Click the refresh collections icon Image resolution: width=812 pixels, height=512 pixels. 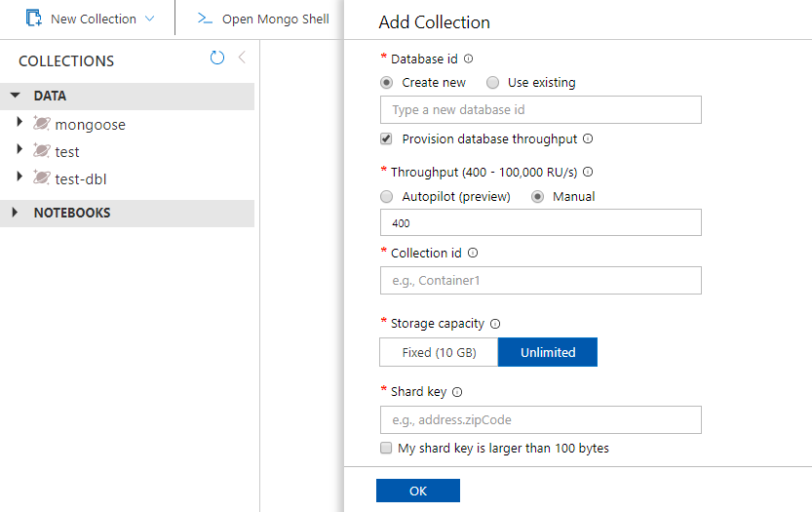(216, 59)
